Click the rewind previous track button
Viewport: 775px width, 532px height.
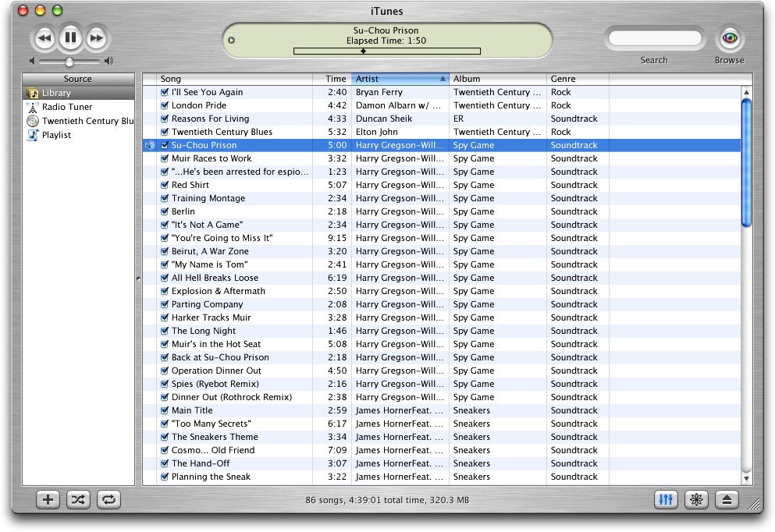click(44, 38)
